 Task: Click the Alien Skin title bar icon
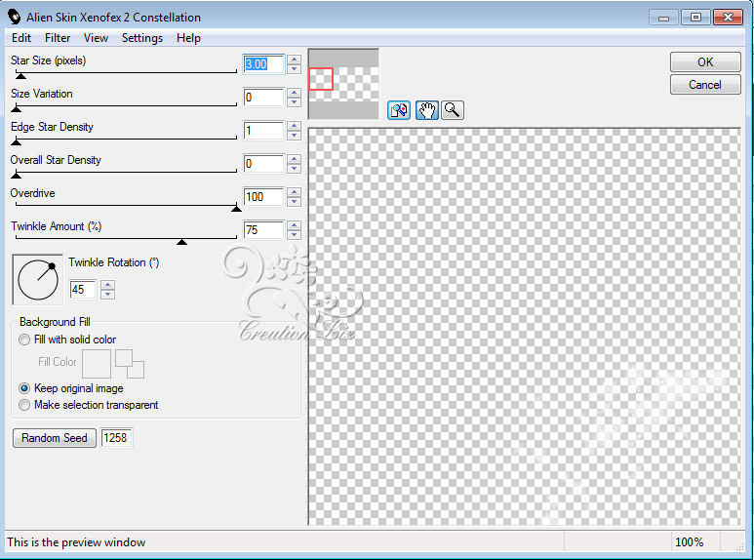[15, 17]
